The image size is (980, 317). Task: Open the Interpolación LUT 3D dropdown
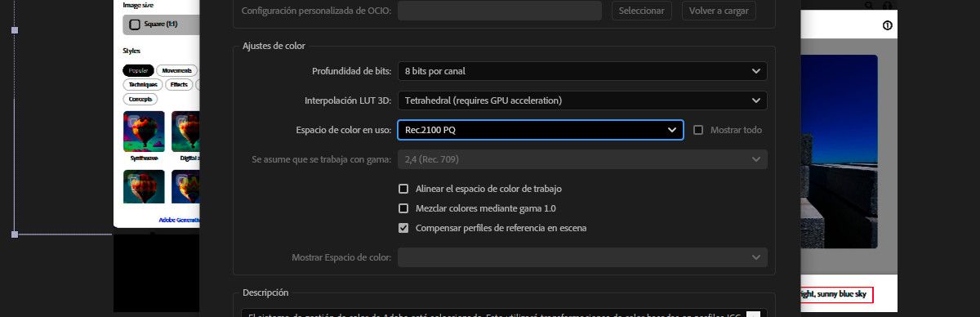[582, 100]
